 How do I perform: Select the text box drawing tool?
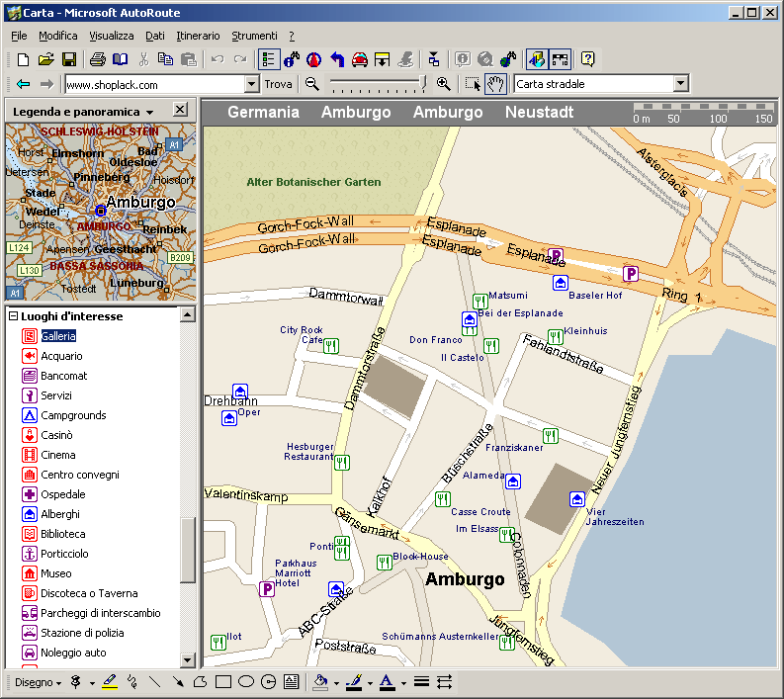click(291, 682)
